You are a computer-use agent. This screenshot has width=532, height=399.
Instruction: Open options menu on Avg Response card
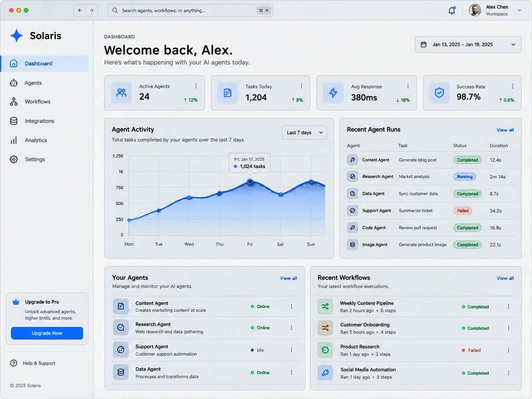coord(408,86)
